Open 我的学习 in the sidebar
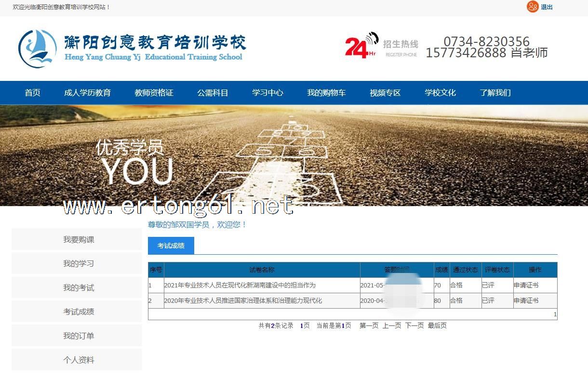The image size is (588, 377). pos(78,264)
